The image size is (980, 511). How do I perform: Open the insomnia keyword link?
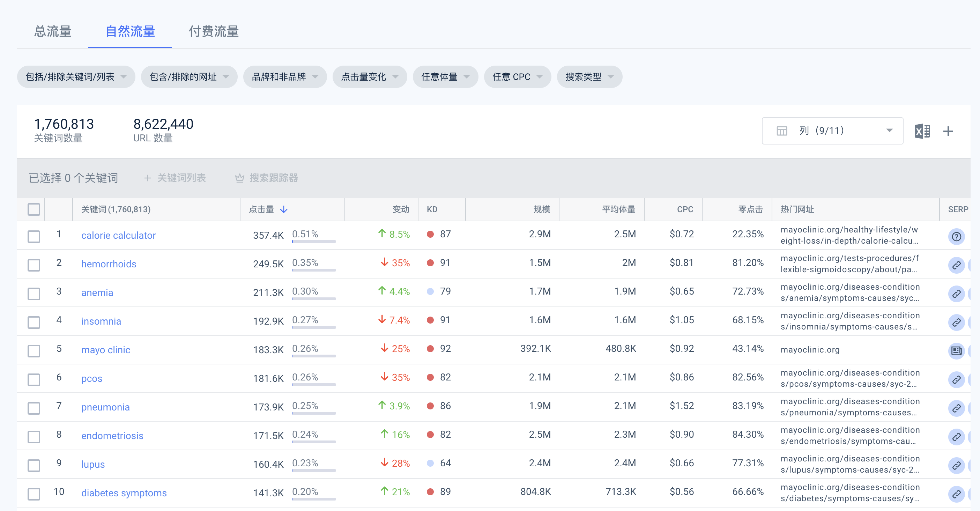[101, 321]
